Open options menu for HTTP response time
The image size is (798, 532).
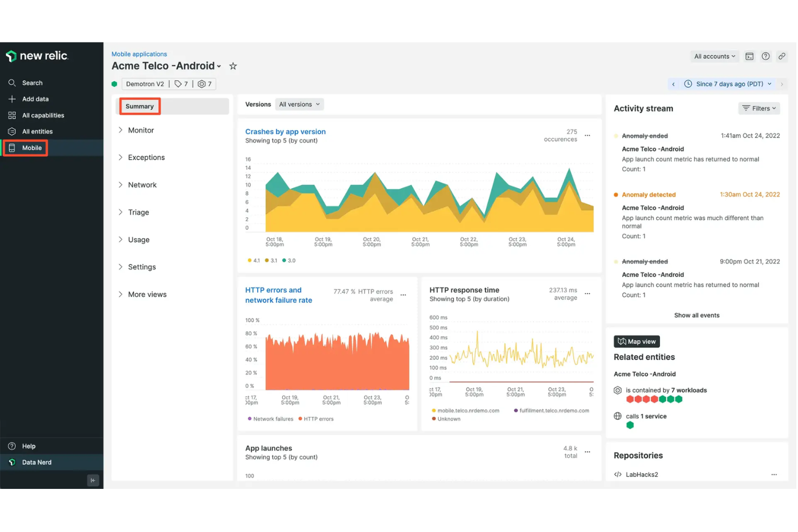587,294
